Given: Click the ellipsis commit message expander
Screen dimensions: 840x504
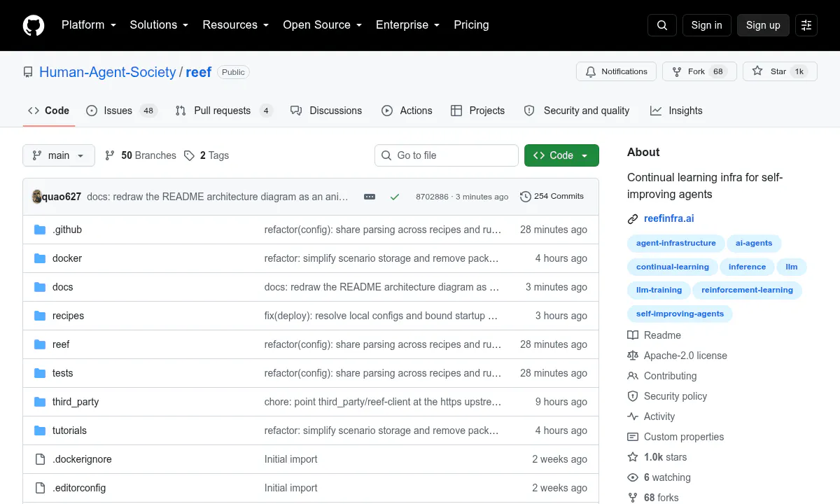Looking at the screenshot, I should [370, 197].
